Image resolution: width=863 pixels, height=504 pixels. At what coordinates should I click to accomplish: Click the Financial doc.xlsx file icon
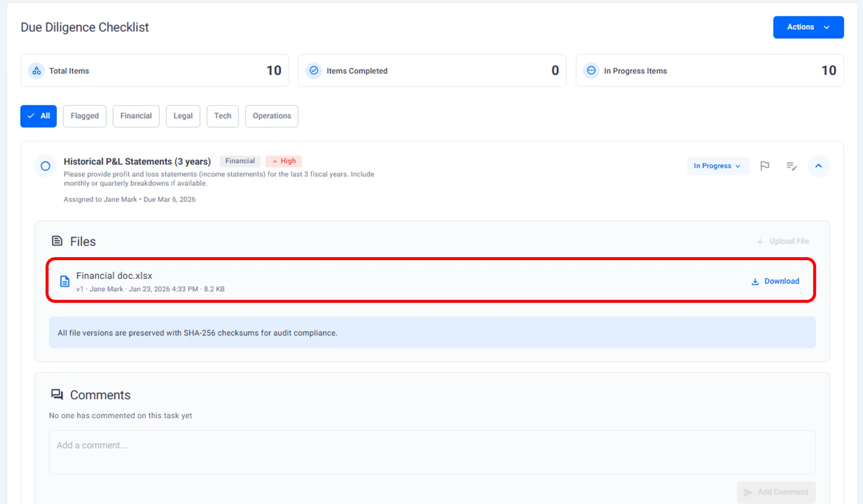pos(64,281)
